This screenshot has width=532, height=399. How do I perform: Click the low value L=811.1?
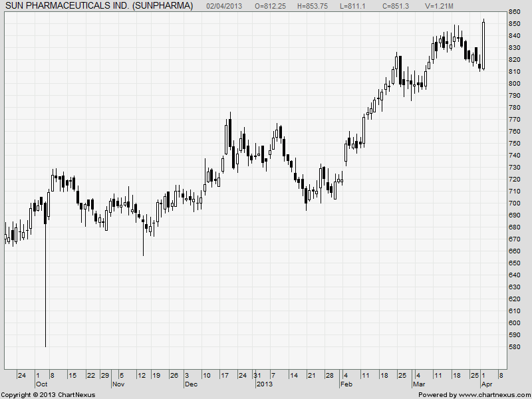pos(352,6)
